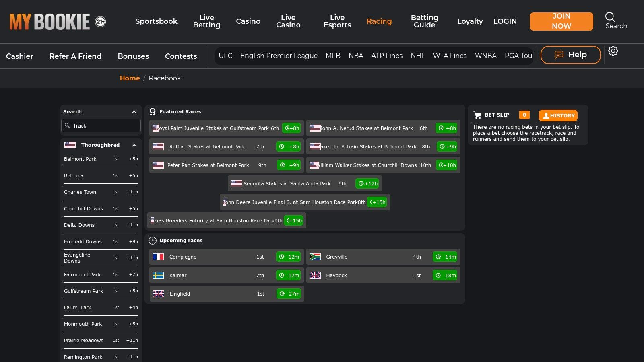Open Texas Breeders Futurity race
The width and height of the screenshot is (644, 362).
coord(227,220)
